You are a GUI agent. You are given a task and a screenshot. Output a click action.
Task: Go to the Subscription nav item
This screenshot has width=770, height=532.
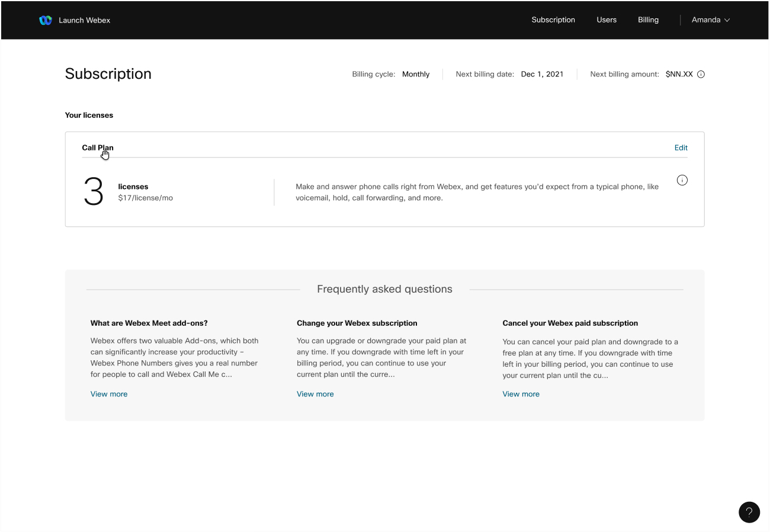[553, 20]
